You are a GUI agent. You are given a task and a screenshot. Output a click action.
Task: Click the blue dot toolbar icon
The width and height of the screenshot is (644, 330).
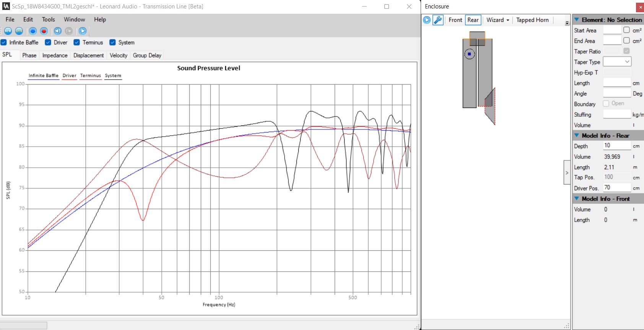point(33,31)
